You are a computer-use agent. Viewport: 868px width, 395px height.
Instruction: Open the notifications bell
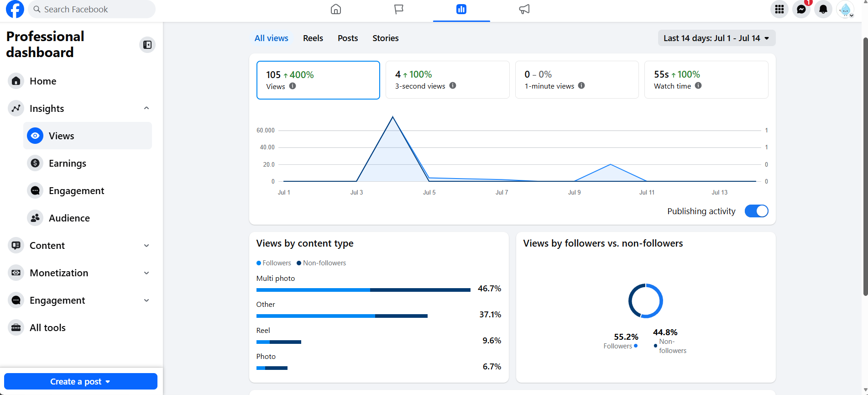pyautogui.click(x=823, y=9)
